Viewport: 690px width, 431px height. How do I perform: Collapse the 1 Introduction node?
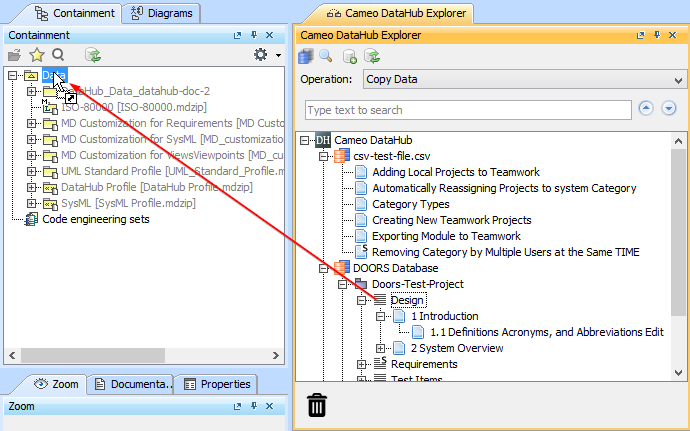[x=380, y=316]
